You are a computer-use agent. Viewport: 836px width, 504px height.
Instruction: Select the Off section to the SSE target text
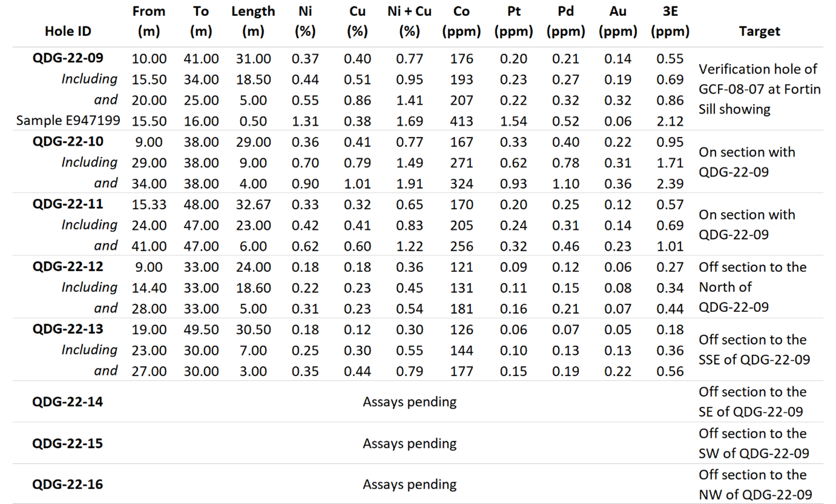pos(754,350)
